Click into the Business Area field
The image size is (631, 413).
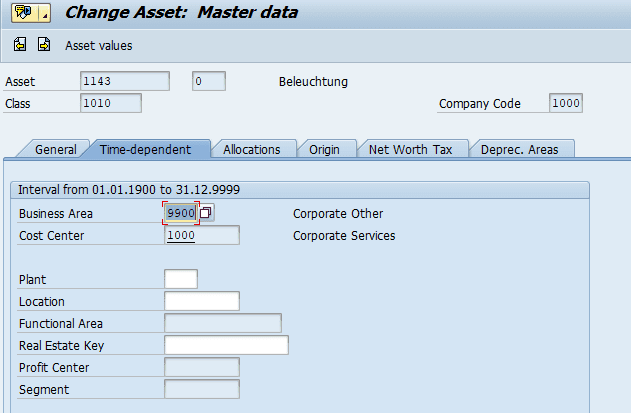[x=181, y=213]
